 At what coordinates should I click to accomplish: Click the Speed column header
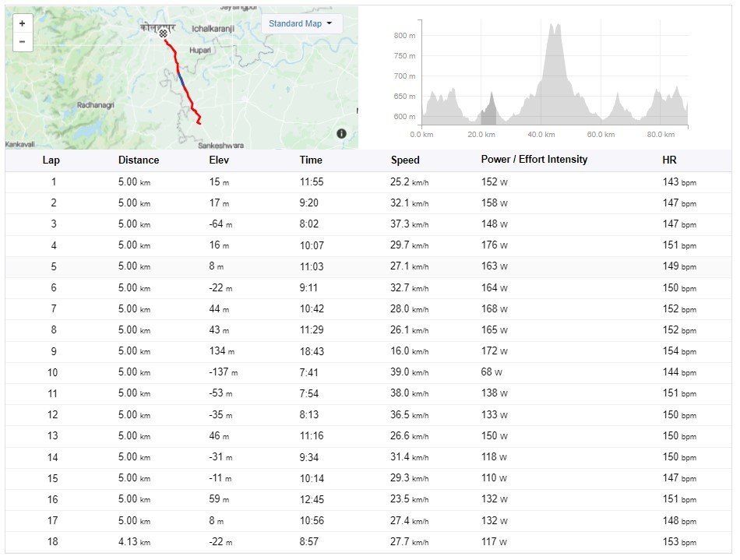pos(405,160)
